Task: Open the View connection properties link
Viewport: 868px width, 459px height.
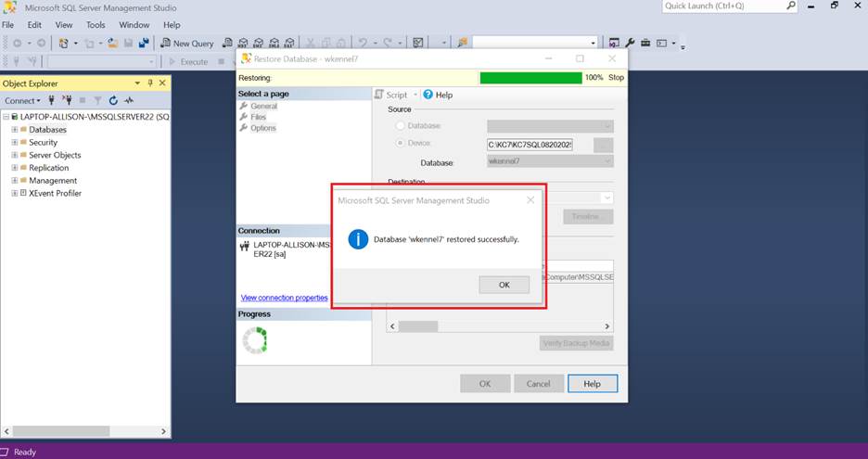Action: tap(284, 298)
